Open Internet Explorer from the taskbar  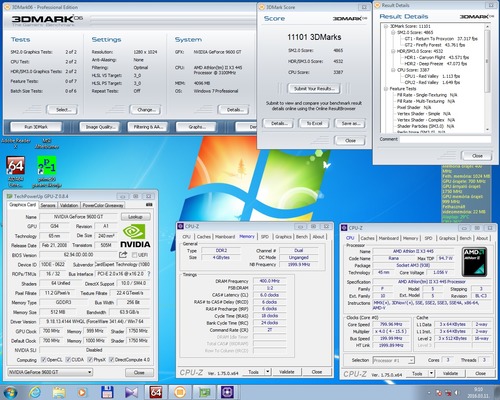[35, 392]
